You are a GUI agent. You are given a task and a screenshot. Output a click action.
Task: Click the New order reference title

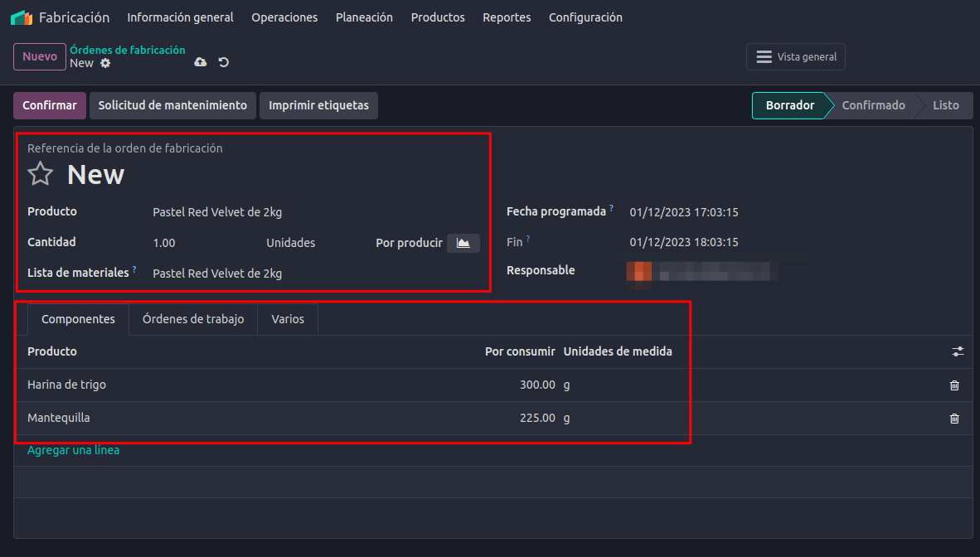95,174
